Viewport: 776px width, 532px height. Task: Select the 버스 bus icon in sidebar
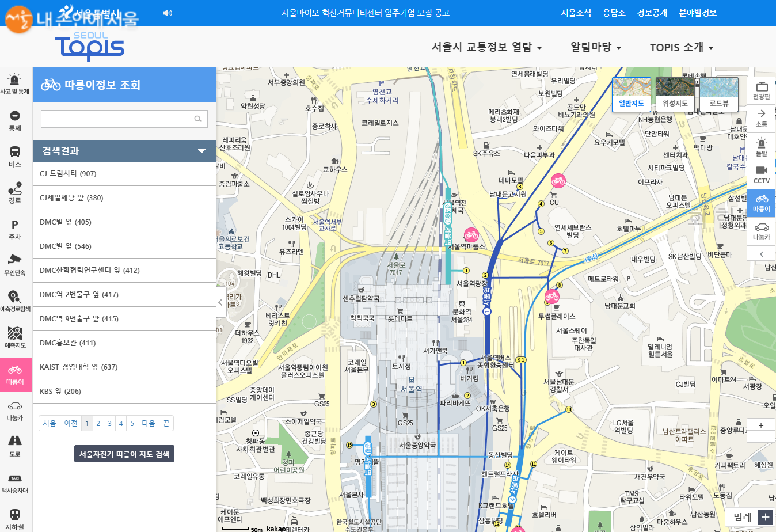[14, 155]
